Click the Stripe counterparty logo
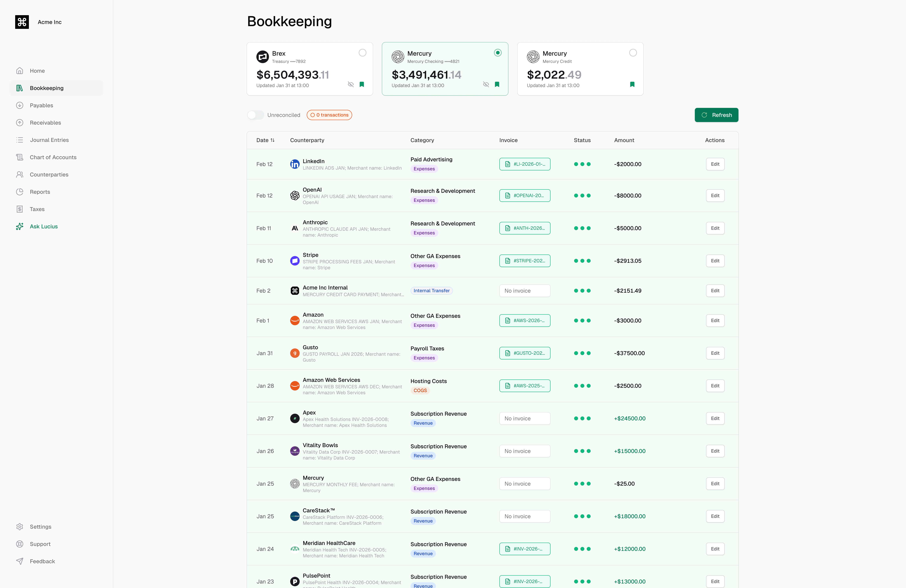 pos(295,261)
